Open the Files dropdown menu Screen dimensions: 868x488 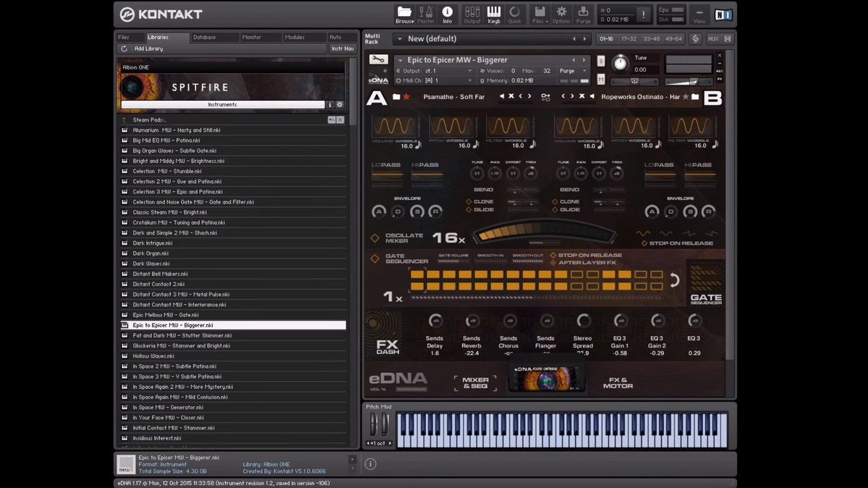540,14
